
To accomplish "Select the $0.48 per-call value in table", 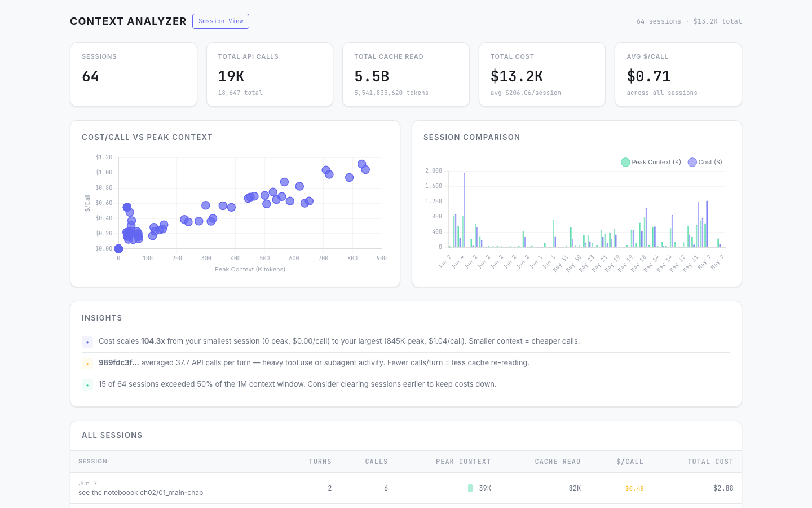I will pos(634,488).
